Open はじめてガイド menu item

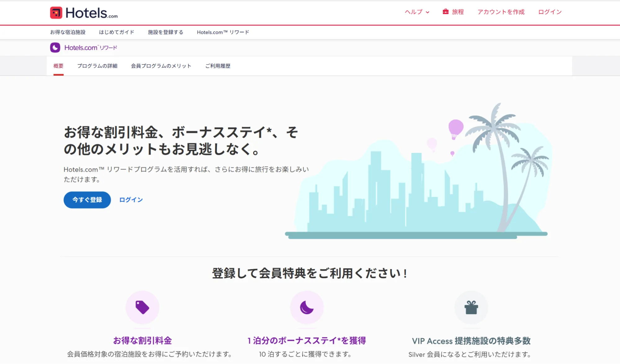[117, 32]
